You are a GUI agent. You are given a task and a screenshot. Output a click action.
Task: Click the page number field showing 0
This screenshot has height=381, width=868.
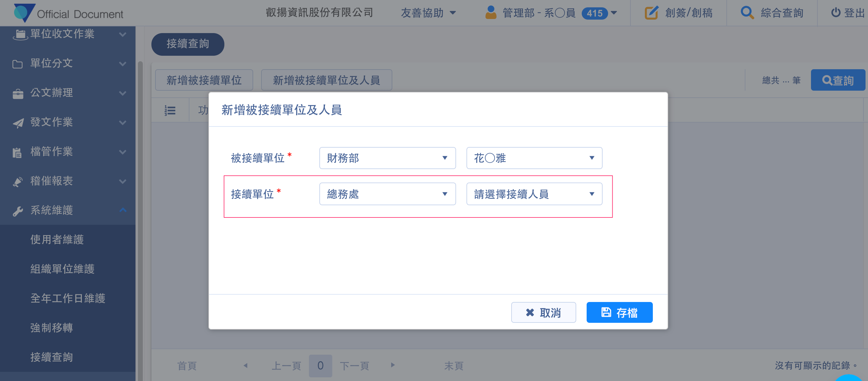(x=320, y=365)
